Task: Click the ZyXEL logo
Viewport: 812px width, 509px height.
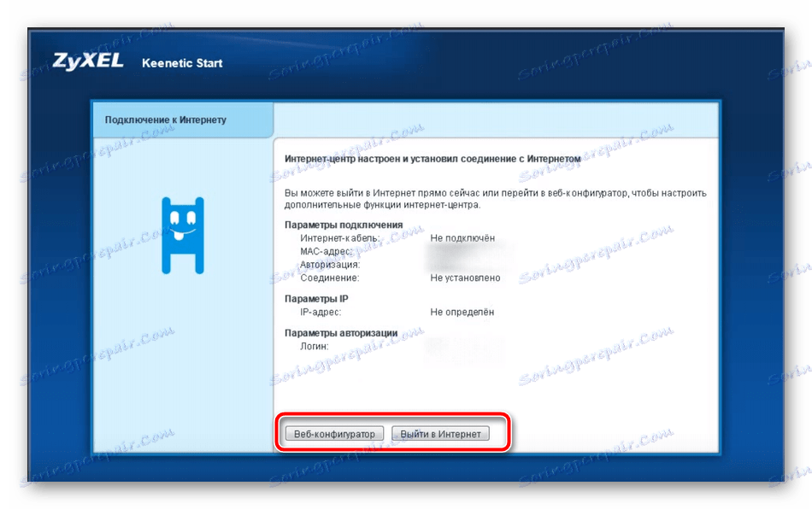Action: (88, 61)
